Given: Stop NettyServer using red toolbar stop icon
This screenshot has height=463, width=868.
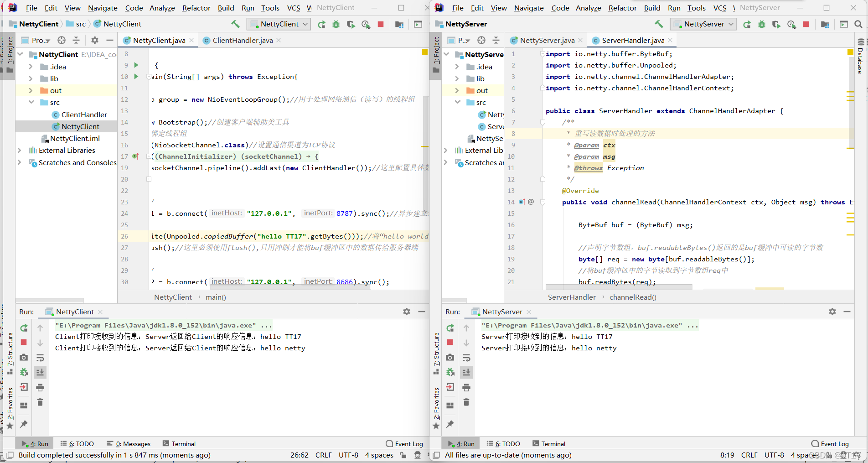Looking at the screenshot, I should (x=806, y=25).
